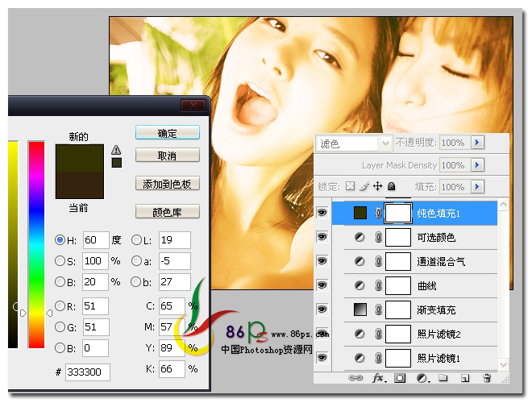The height and width of the screenshot is (403, 532).
Task: Open the 不透明度 opacity slider arrow
Action: [476, 143]
